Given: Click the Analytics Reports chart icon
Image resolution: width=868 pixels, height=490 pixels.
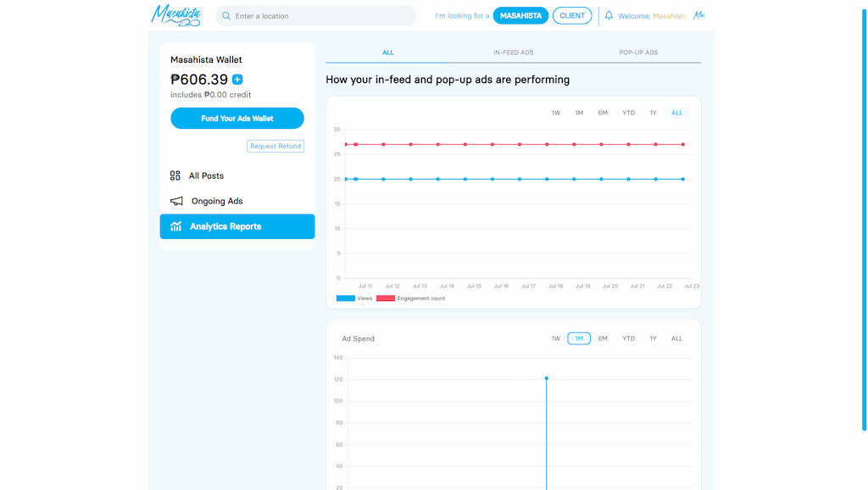Looking at the screenshot, I should pyautogui.click(x=176, y=226).
